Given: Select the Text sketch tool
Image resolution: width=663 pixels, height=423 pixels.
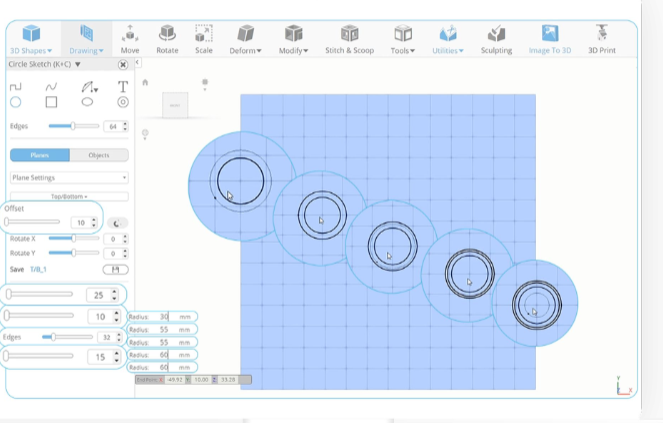Looking at the screenshot, I should pyautogui.click(x=123, y=87).
